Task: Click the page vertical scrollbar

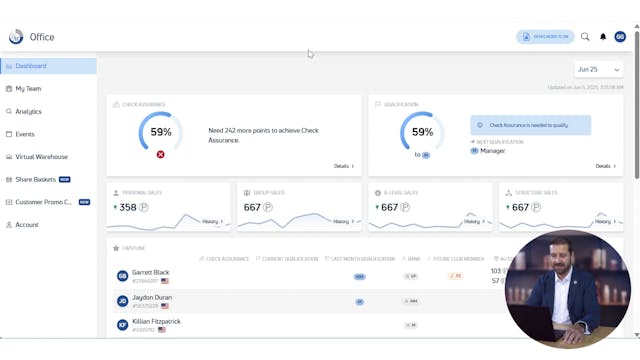Action: (x=637, y=106)
